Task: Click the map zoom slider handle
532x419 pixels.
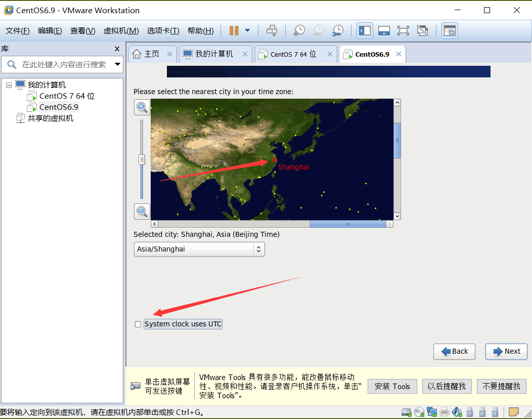Action: click(x=142, y=159)
